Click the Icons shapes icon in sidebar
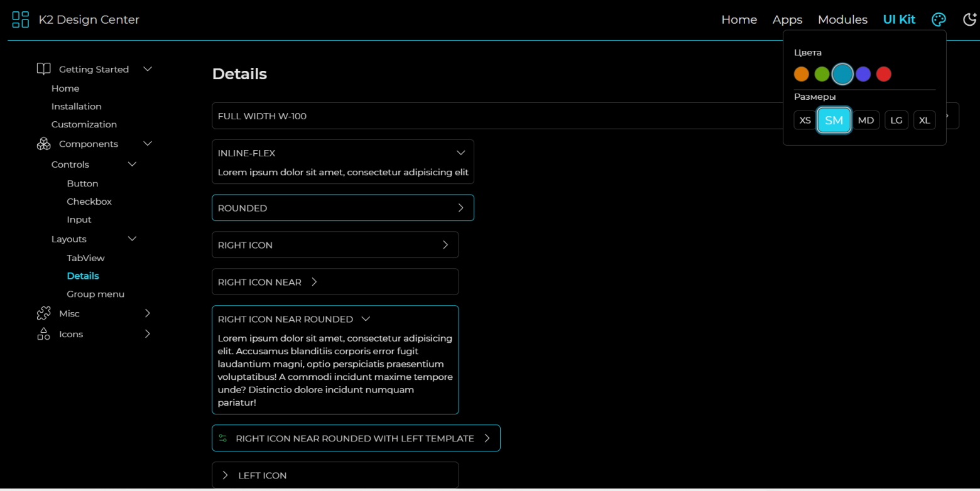Image resolution: width=980 pixels, height=491 pixels. tap(43, 334)
